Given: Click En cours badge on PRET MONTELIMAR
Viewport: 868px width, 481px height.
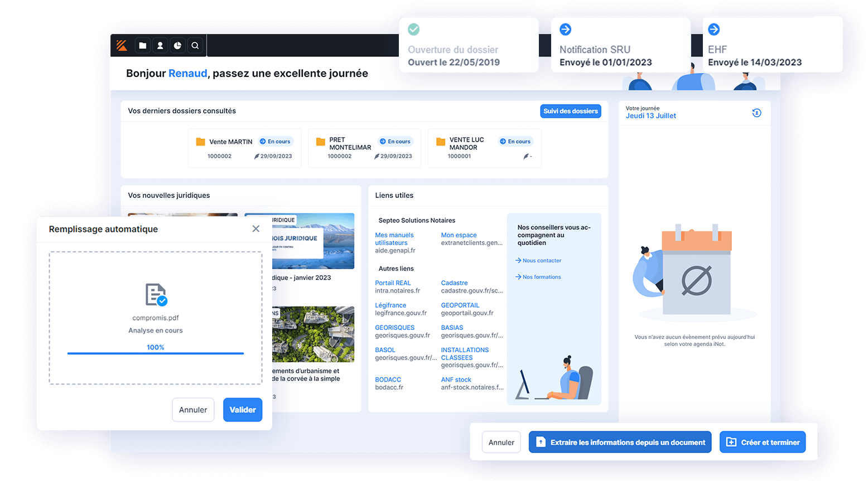Looking at the screenshot, I should (x=395, y=142).
